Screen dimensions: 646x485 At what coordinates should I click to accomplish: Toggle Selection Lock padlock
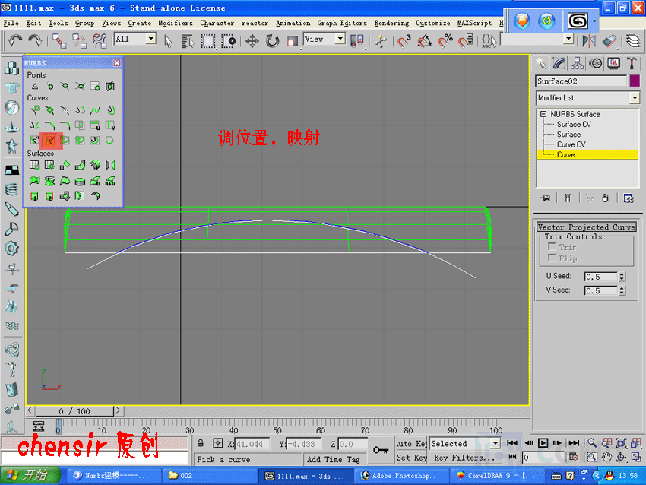[x=201, y=443]
